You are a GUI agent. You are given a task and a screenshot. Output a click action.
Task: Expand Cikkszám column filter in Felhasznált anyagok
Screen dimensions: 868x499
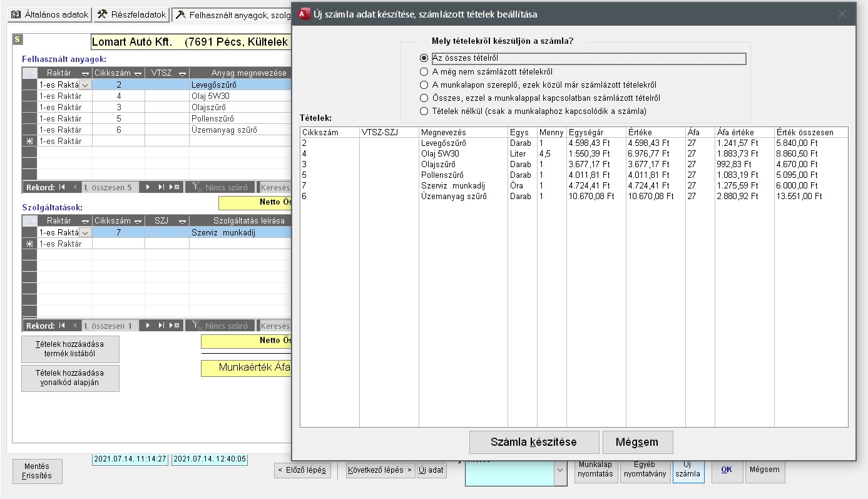[x=138, y=74]
